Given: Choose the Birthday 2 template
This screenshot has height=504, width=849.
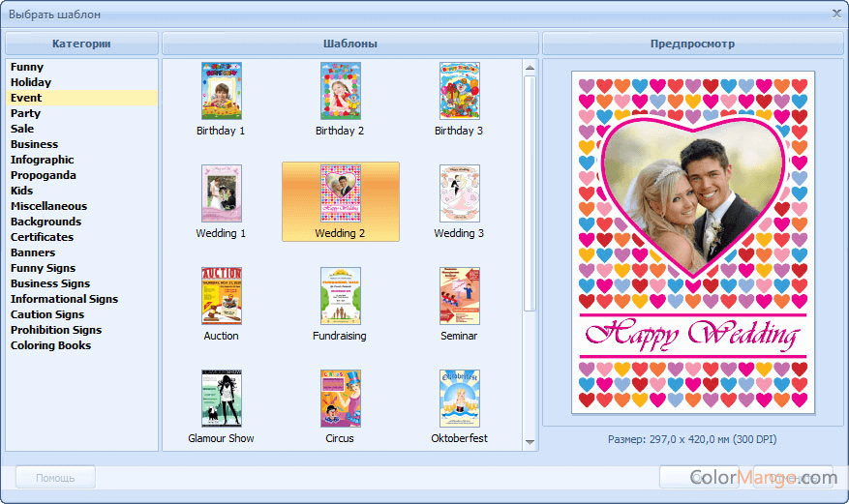Looking at the screenshot, I should pyautogui.click(x=340, y=91).
